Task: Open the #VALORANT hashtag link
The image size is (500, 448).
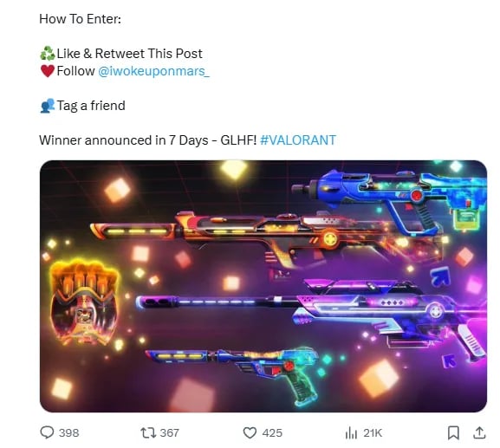Action: 298,140
